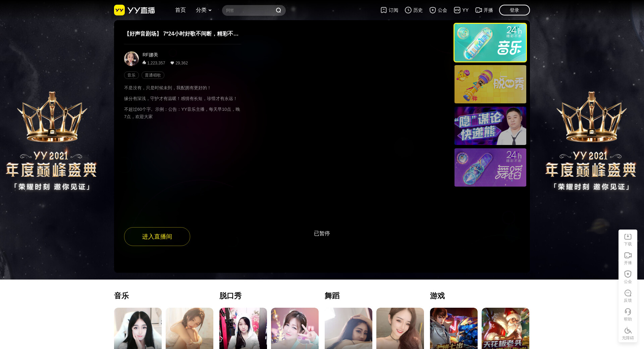Screen dimensions: 644x349
Task: Open 订阅 subscriptions in top bar
Action: [x=389, y=10]
